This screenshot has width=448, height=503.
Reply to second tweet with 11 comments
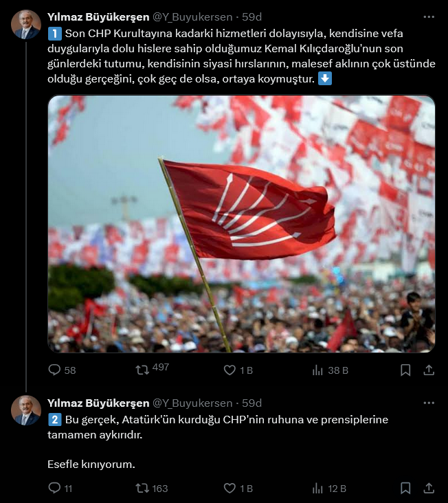tap(60, 489)
